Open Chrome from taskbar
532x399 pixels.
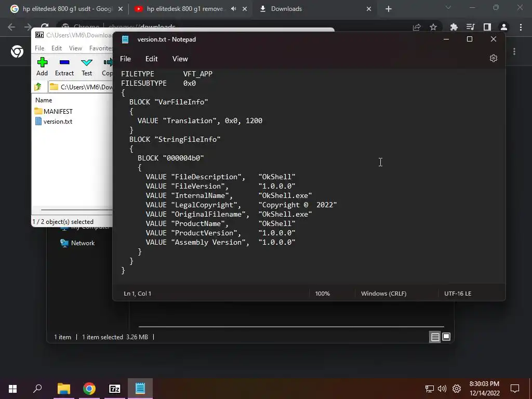click(89, 389)
